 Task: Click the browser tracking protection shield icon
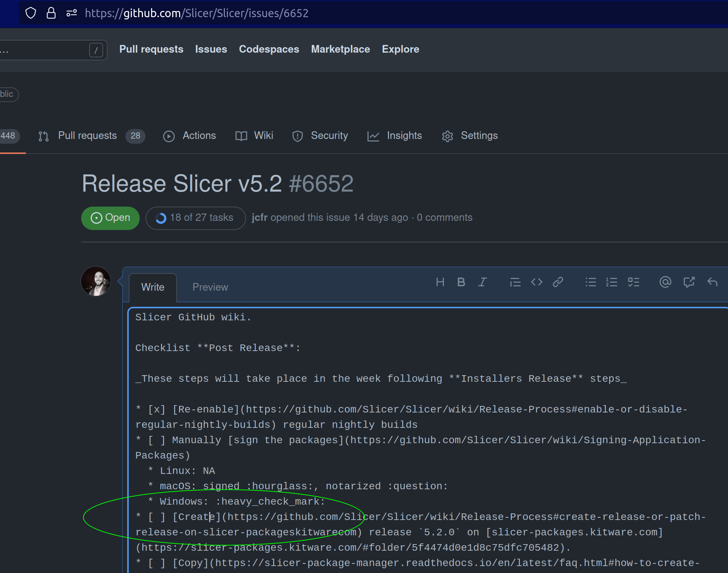coord(31,13)
